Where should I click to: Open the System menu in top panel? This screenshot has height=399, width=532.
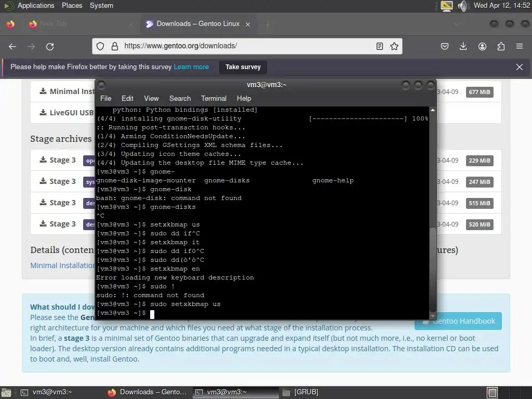(101, 5)
